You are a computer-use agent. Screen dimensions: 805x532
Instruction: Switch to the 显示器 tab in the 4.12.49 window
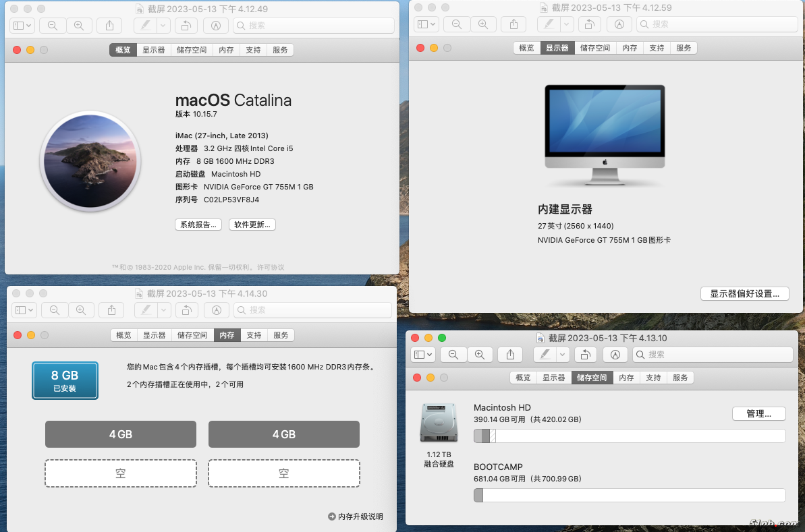click(153, 50)
